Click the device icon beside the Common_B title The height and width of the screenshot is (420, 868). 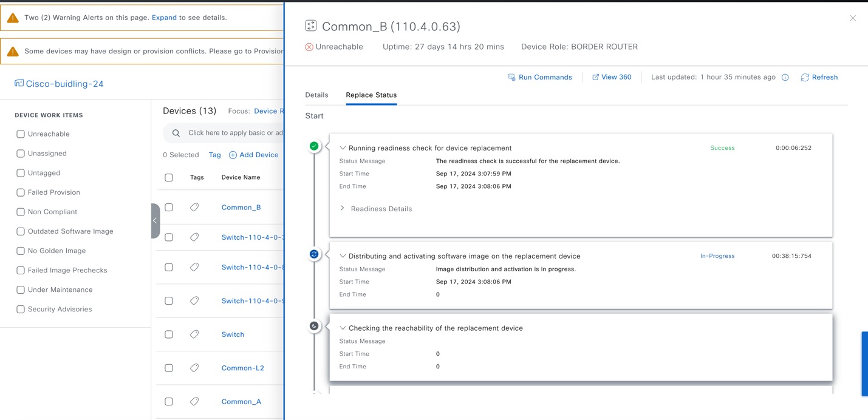point(310,25)
